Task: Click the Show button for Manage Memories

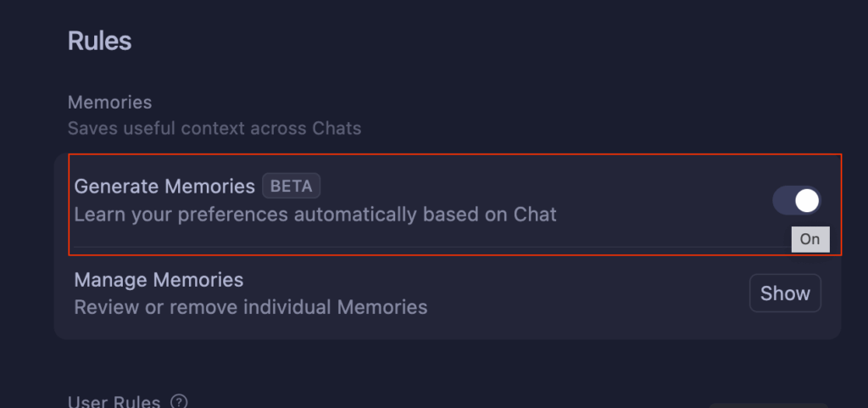Action: tap(785, 293)
